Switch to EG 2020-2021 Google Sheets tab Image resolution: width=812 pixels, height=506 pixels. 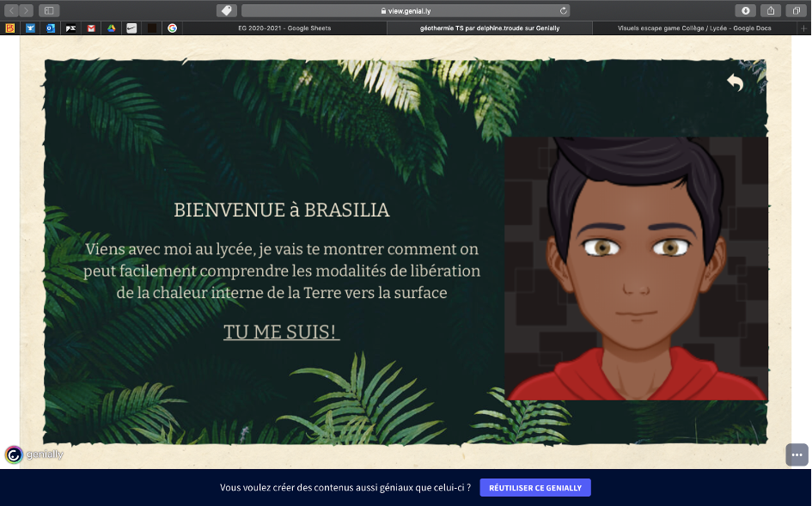coord(284,28)
